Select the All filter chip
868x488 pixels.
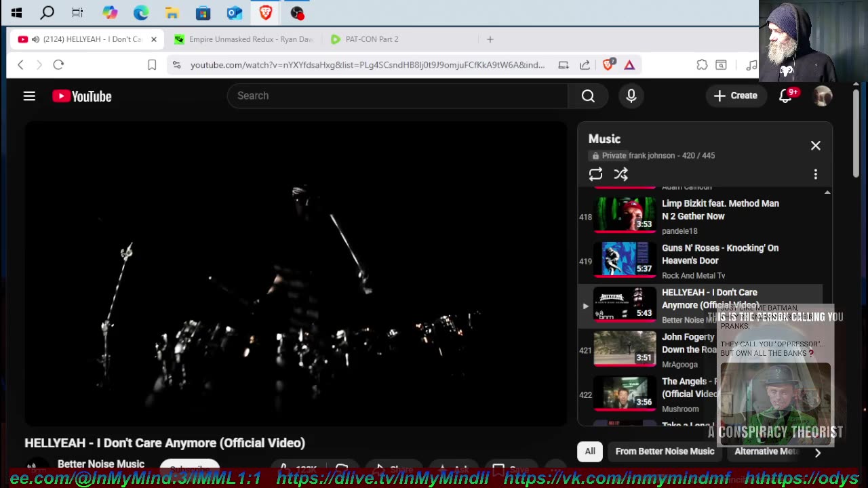590,451
